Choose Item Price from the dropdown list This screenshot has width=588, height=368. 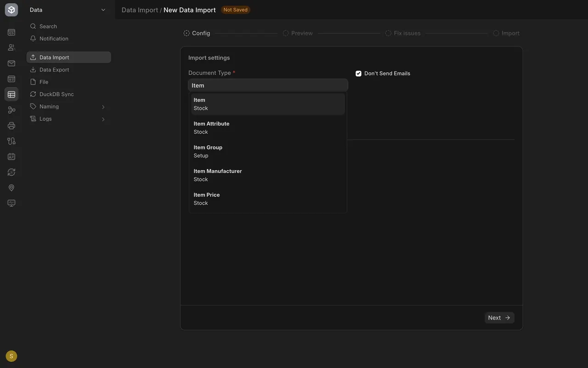click(268, 199)
